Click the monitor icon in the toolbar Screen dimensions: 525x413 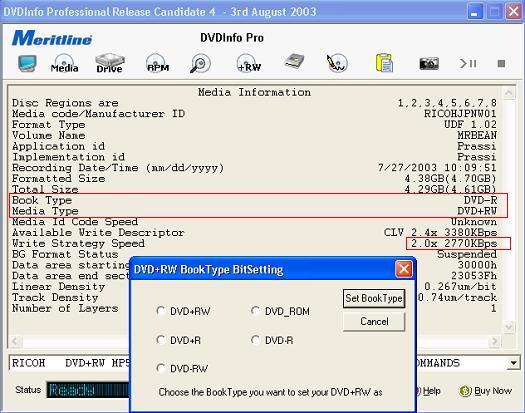click(x=27, y=63)
